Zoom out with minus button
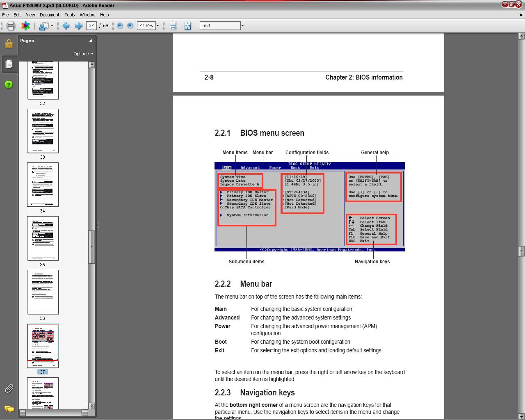Image resolution: width=525 pixels, height=420 pixels. point(120,25)
